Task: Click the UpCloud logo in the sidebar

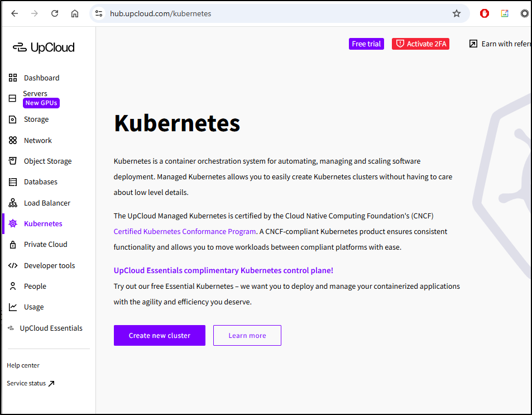Action: tap(44, 47)
